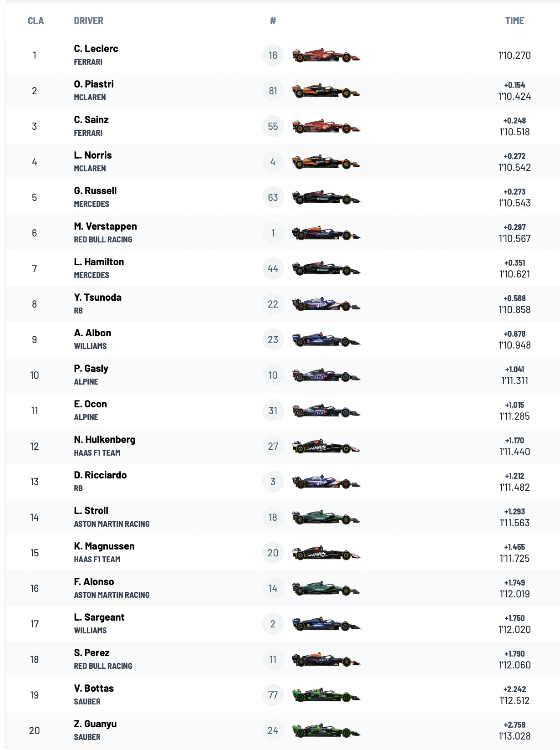Select the number 44 badge for Hamilton

click(x=273, y=268)
